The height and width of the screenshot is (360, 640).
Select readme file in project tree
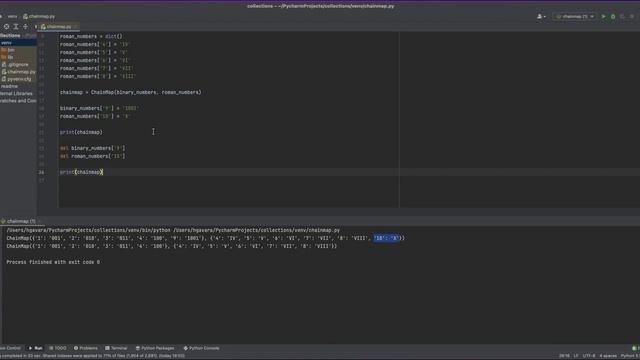9,87
